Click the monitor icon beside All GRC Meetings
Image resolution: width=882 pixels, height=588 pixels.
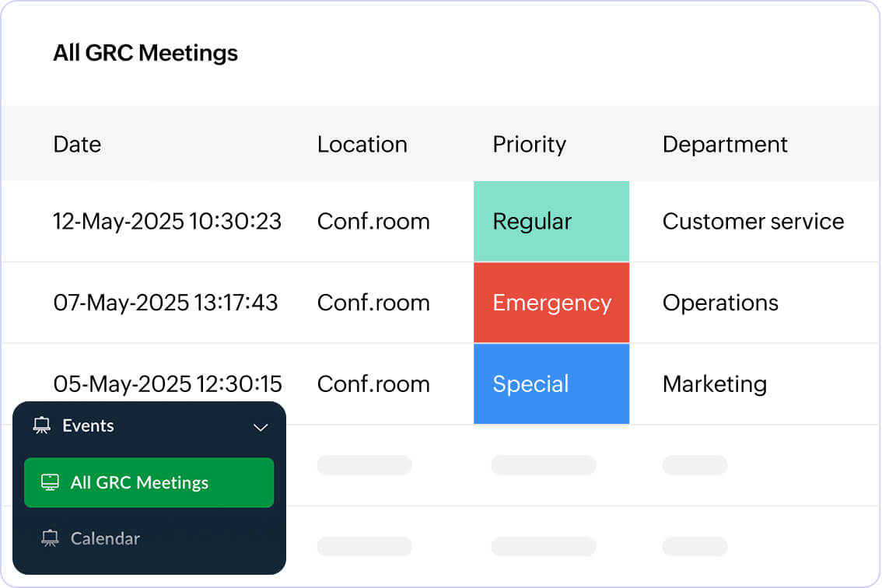(x=50, y=483)
